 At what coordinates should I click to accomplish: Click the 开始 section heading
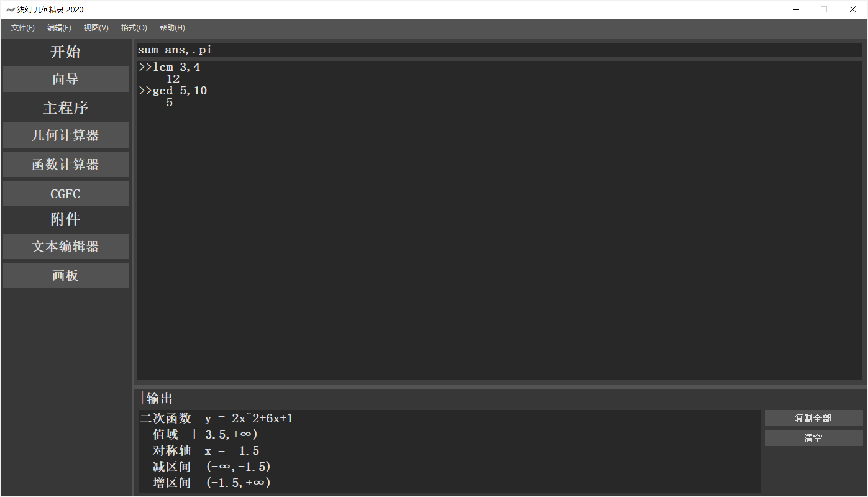tap(66, 52)
